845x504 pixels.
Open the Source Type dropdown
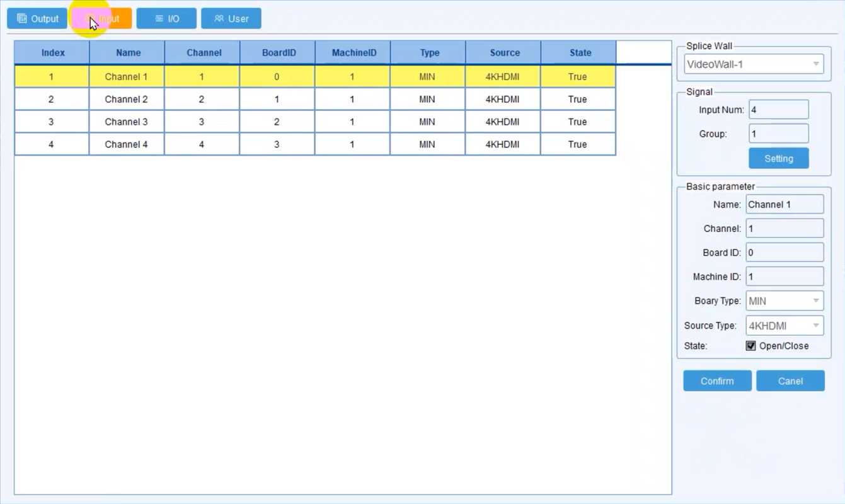click(x=785, y=326)
